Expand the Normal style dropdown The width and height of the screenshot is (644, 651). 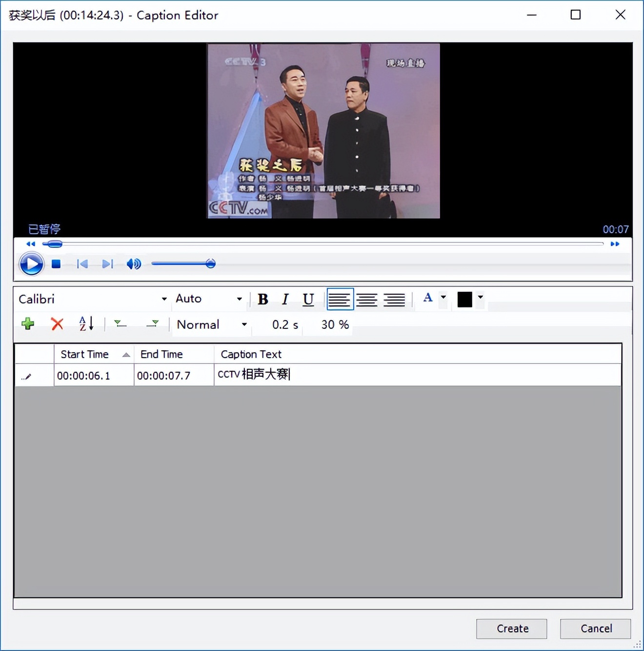click(212, 325)
